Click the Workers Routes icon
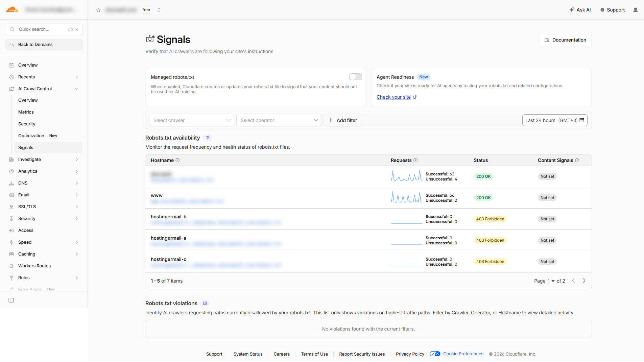644x362 pixels. (11, 266)
